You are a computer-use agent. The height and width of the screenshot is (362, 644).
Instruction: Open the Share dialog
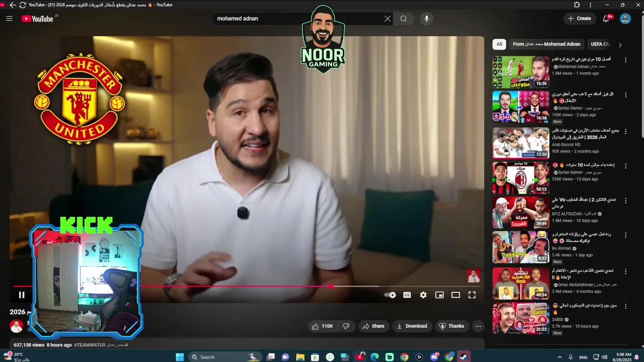373,326
